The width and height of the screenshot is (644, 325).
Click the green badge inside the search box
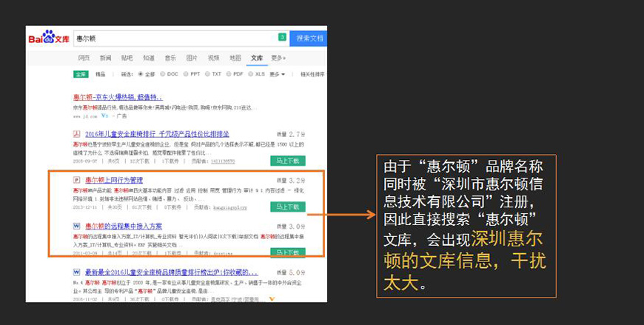282,37
